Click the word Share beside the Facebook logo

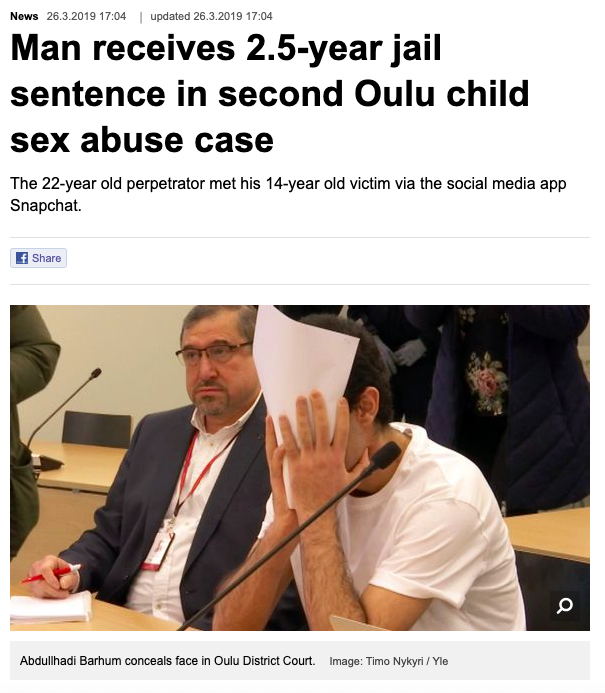[46, 258]
